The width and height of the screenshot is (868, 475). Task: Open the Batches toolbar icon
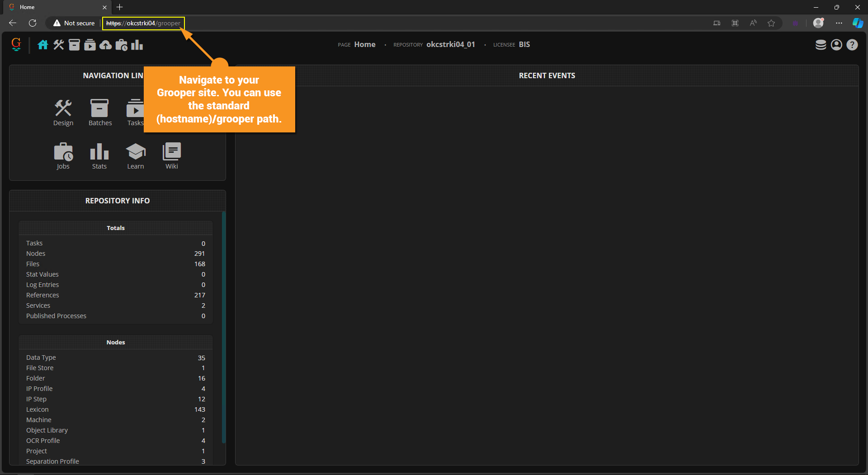[74, 45]
